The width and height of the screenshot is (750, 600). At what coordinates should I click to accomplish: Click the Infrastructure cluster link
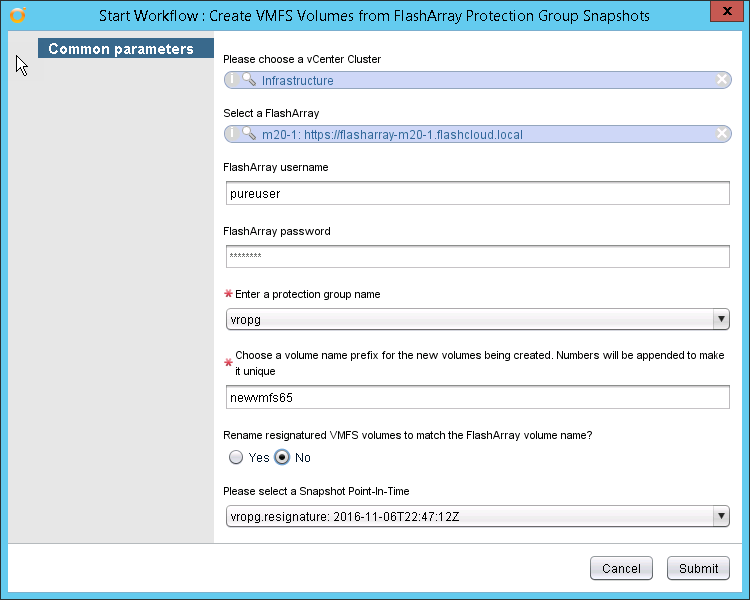(x=298, y=80)
